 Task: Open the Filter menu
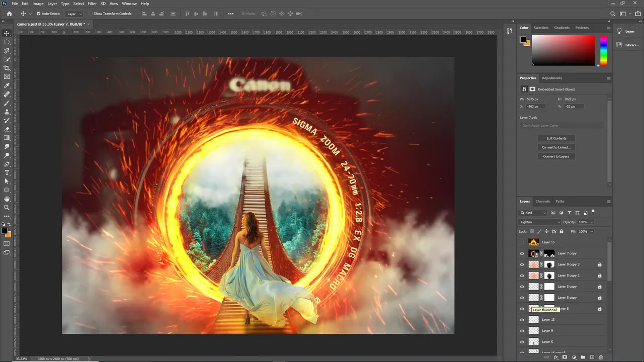[x=92, y=4]
